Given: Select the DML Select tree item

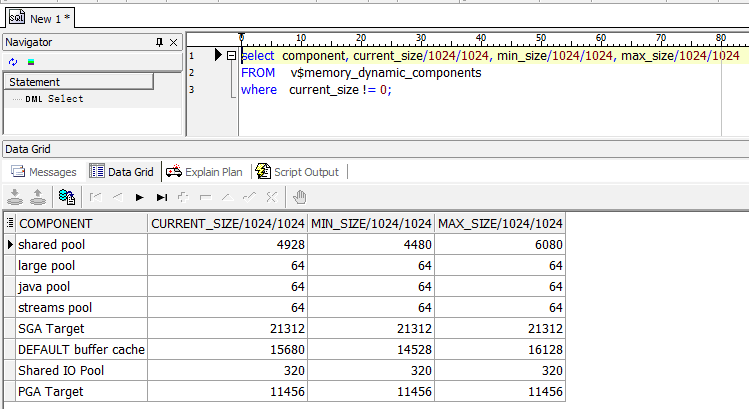Looking at the screenshot, I should pyautogui.click(x=52, y=99).
